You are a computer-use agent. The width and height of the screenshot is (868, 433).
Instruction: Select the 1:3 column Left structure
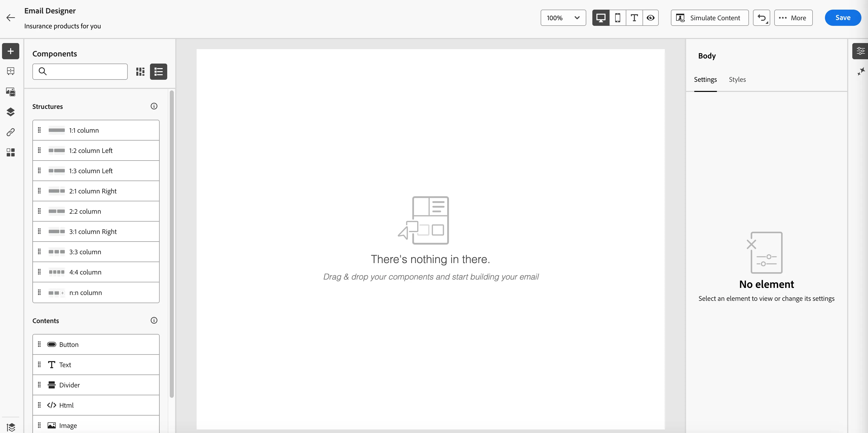click(96, 171)
